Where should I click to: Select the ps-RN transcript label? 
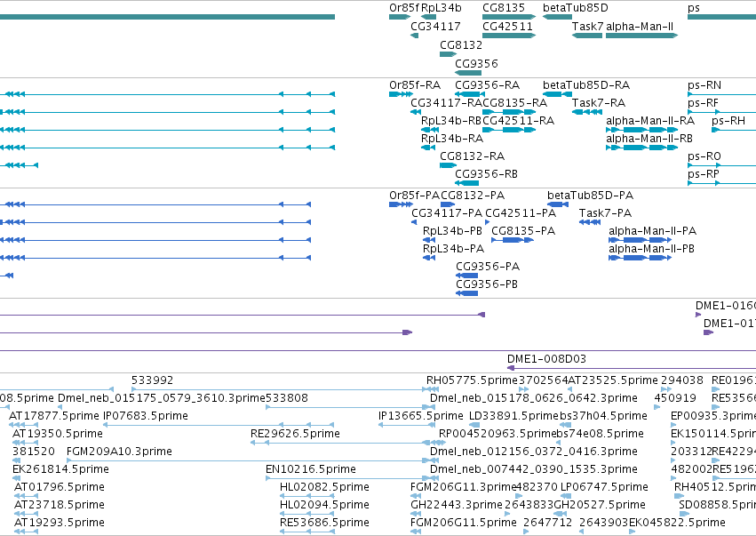click(x=704, y=85)
